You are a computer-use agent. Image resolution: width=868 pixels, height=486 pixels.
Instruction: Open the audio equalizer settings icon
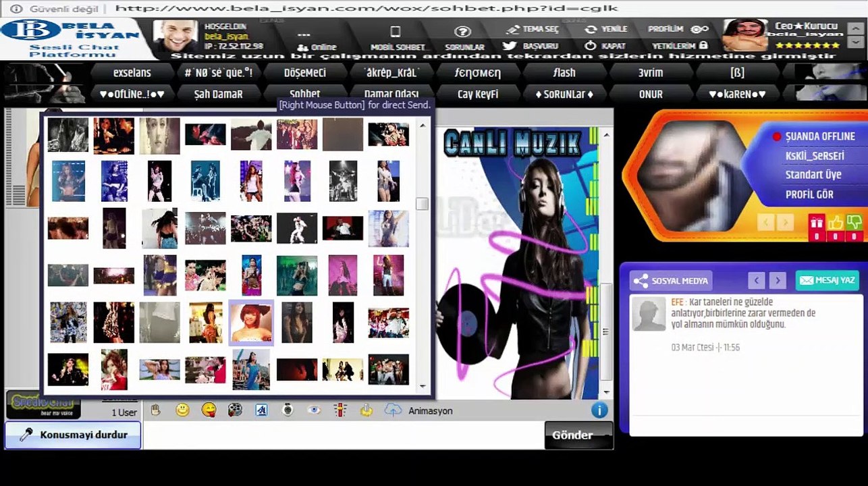(340, 410)
